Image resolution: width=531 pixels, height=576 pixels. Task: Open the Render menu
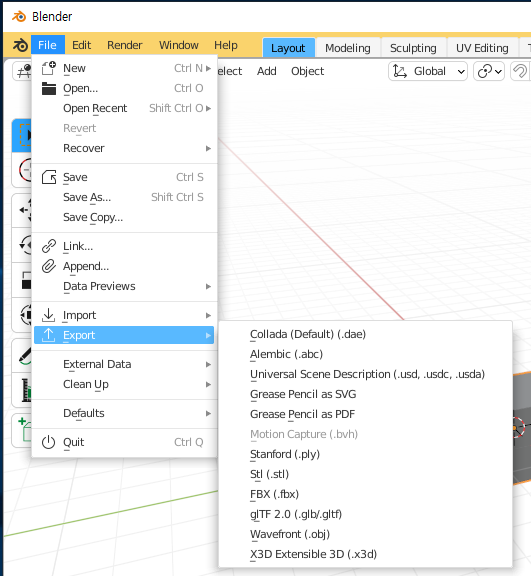[124, 45]
